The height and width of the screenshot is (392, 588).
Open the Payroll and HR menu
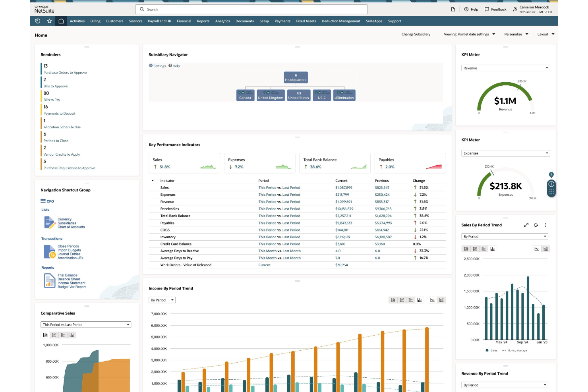point(159,21)
